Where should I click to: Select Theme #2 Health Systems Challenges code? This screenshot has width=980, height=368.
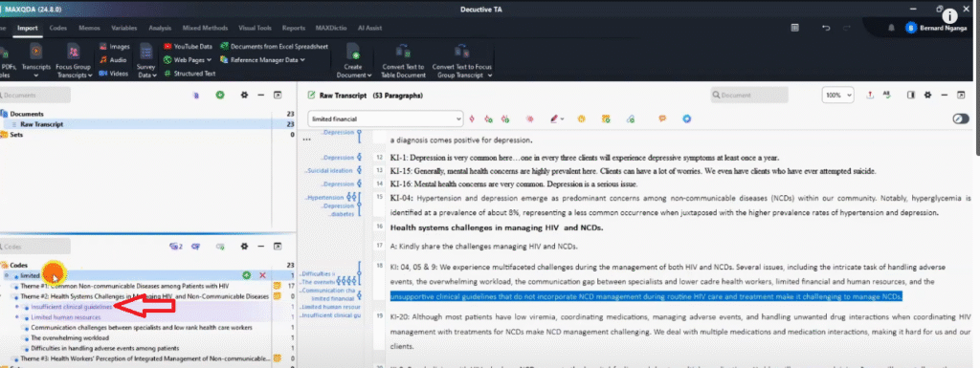tap(145, 296)
